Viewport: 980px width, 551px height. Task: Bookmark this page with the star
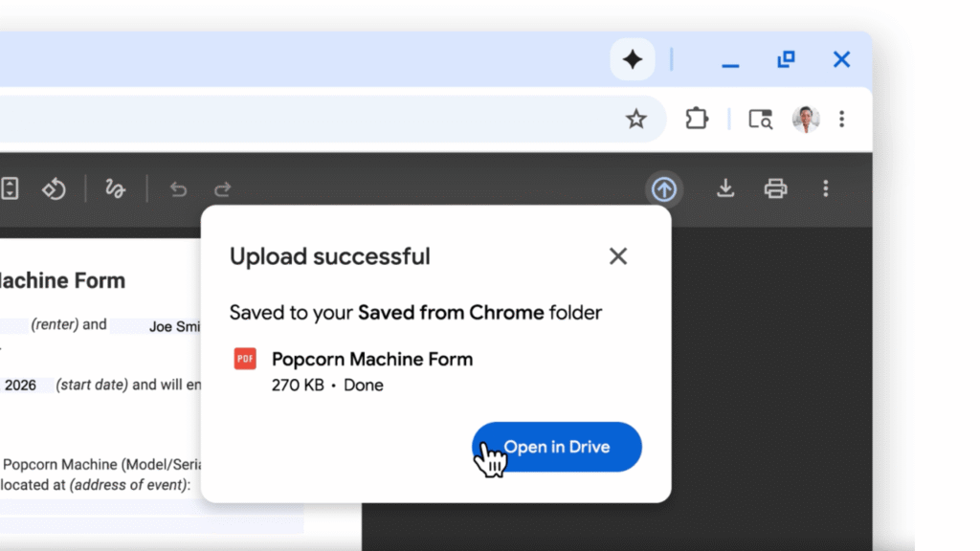pos(636,119)
